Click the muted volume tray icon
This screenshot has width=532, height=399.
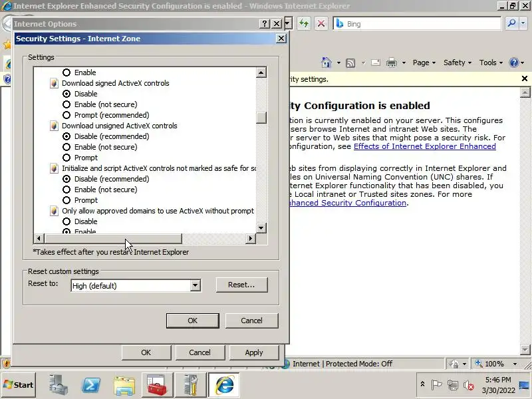(469, 385)
